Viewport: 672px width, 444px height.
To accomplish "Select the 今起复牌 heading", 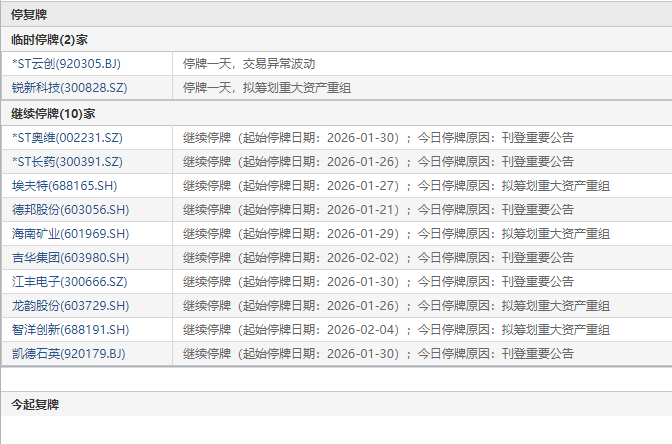I will 35,404.
